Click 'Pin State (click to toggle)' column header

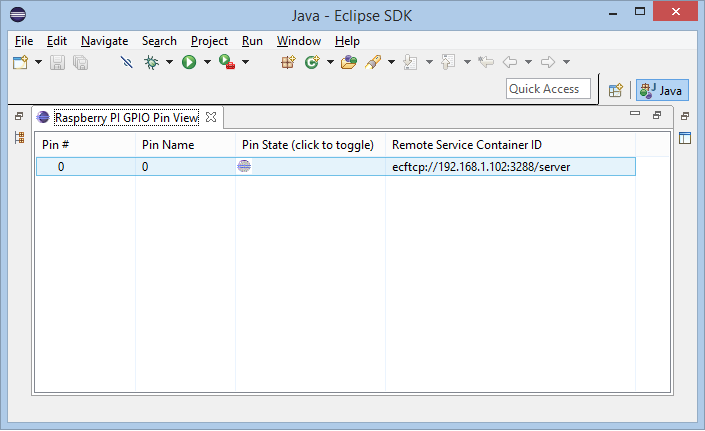(310, 145)
